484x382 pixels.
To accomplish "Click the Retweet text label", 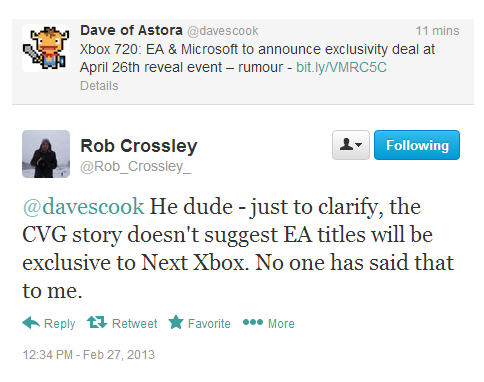I will pyautogui.click(x=134, y=323).
